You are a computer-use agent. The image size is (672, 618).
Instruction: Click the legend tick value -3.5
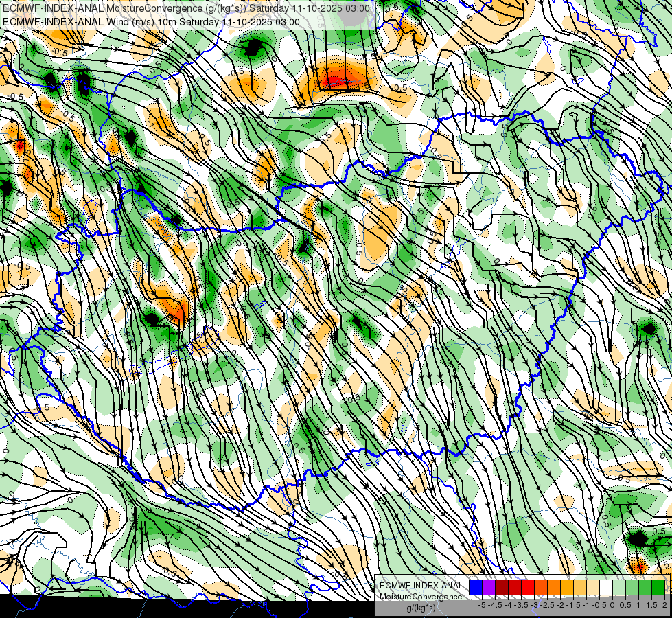[x=521, y=605]
